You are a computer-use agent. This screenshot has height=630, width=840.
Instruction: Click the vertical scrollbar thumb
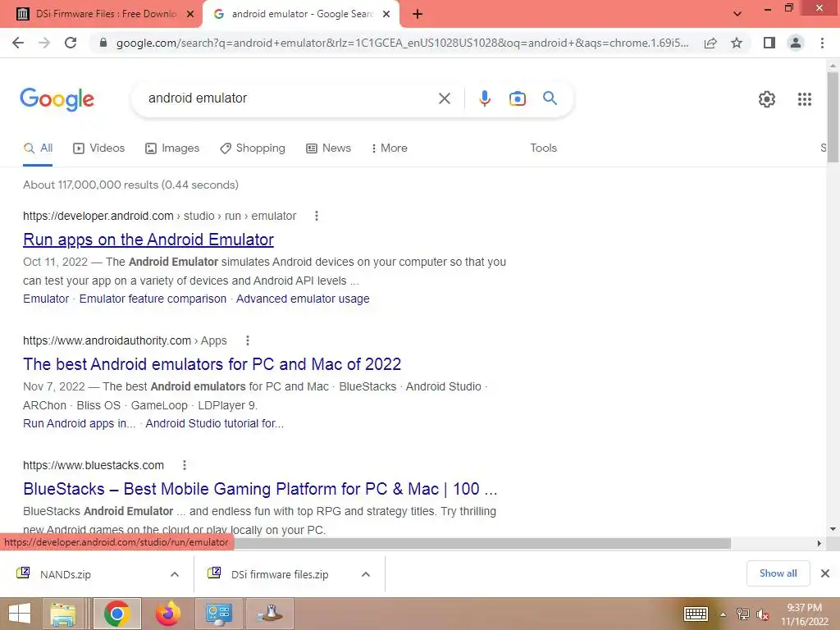coord(833,116)
